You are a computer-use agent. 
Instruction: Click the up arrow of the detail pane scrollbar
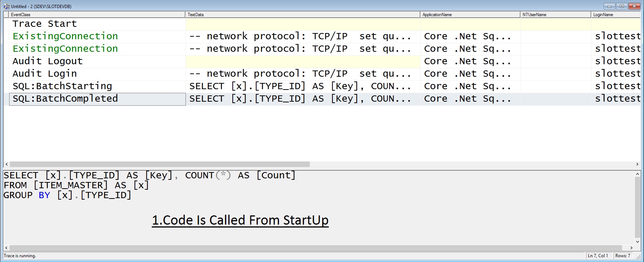637,175
